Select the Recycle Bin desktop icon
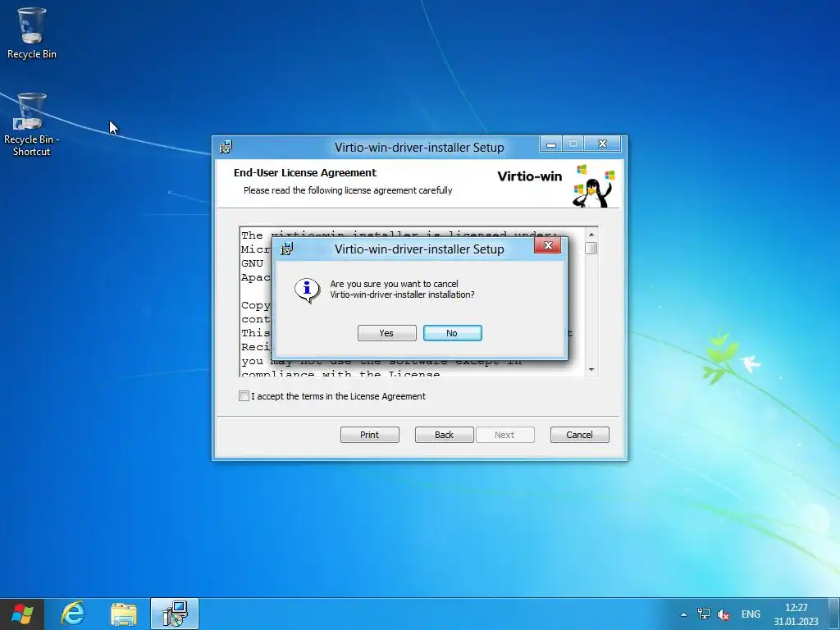Image resolution: width=840 pixels, height=630 pixels. pos(32,33)
